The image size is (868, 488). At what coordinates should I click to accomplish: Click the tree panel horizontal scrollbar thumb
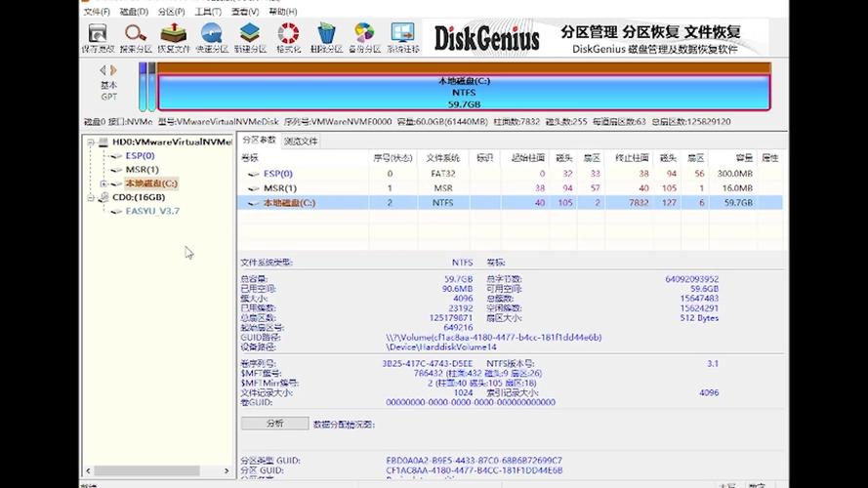tap(146, 470)
